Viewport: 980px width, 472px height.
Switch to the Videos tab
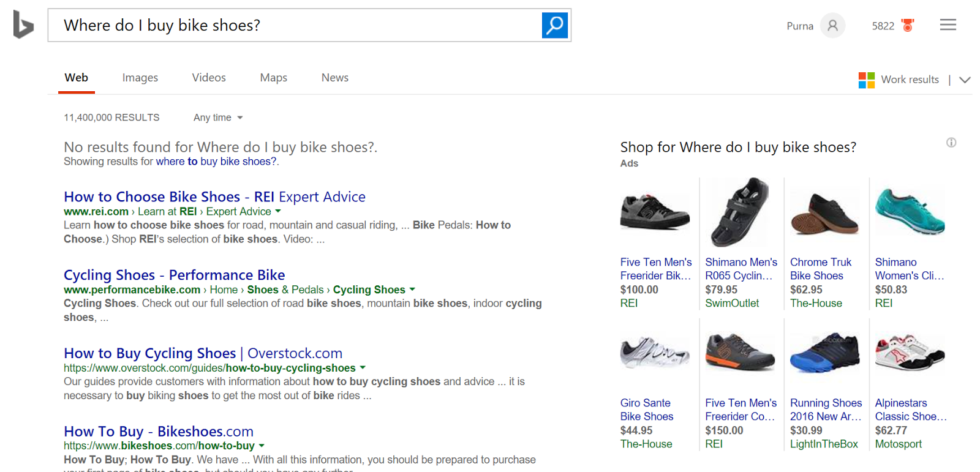209,78
